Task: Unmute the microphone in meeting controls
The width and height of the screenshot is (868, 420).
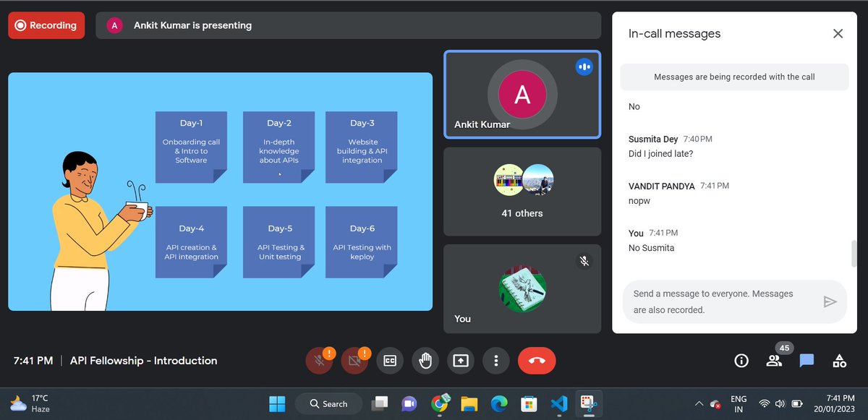Action: pos(318,360)
